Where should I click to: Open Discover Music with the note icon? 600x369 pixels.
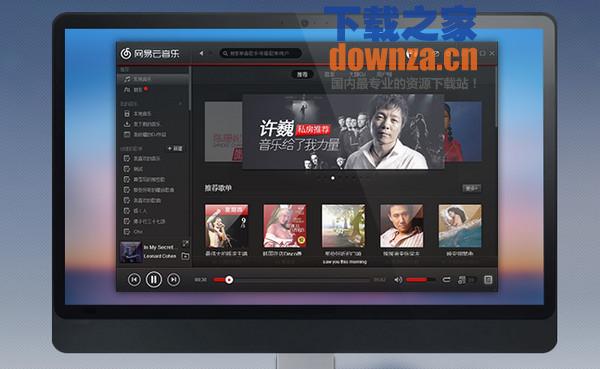[x=153, y=79]
